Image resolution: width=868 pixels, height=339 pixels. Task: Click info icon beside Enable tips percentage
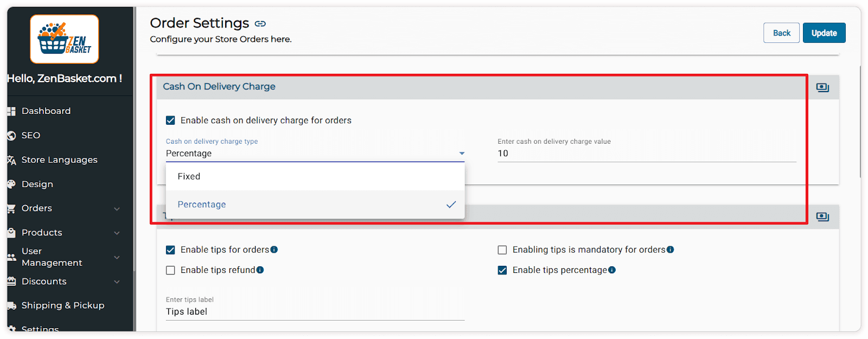[612, 270]
